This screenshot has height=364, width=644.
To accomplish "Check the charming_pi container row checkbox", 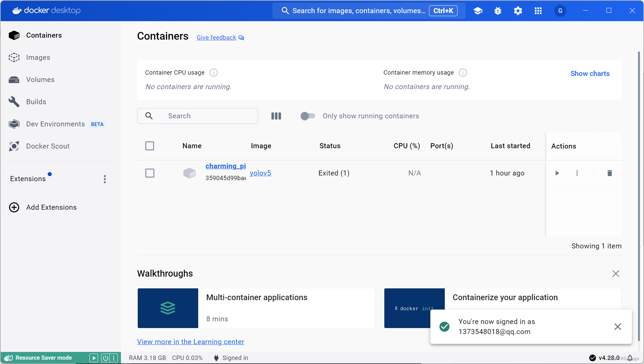I will (x=150, y=173).
